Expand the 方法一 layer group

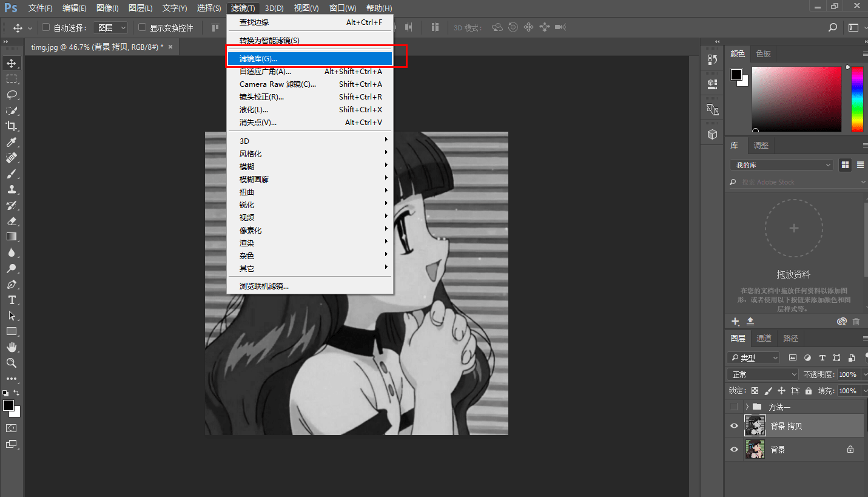click(x=747, y=407)
